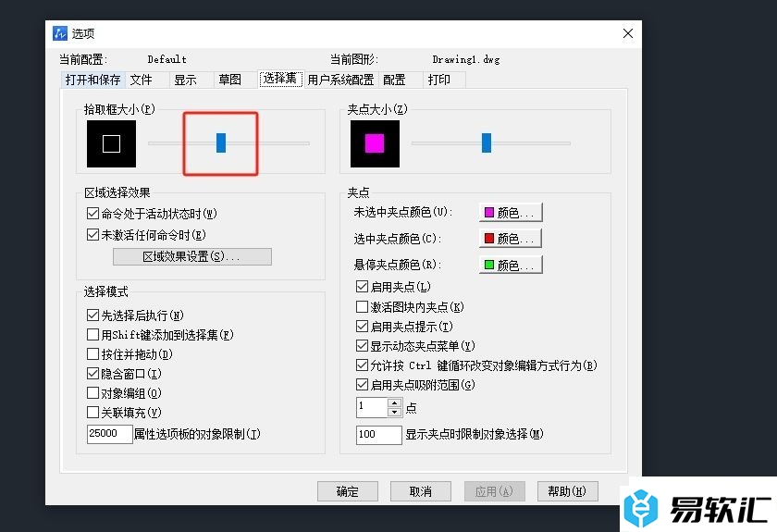
Task: Enable 用Shift键添加到选择集 option
Action: (92, 335)
